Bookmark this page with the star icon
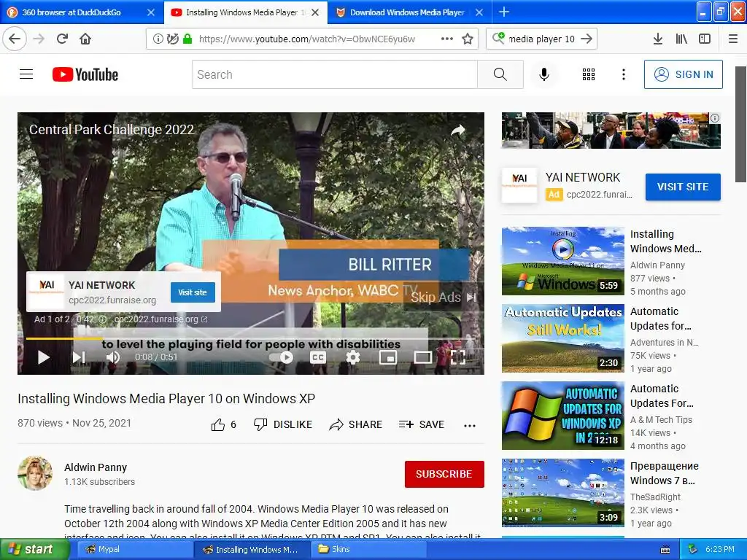 tap(468, 39)
